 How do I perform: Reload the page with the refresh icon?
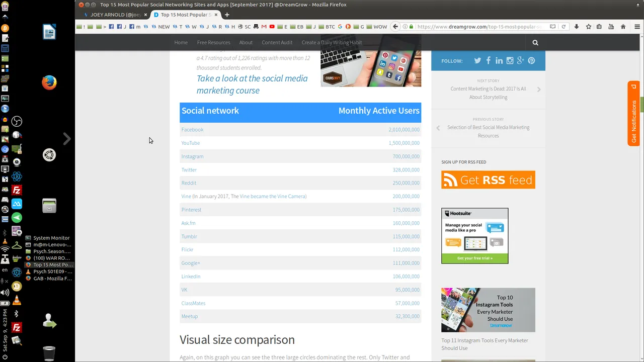tap(563, 27)
